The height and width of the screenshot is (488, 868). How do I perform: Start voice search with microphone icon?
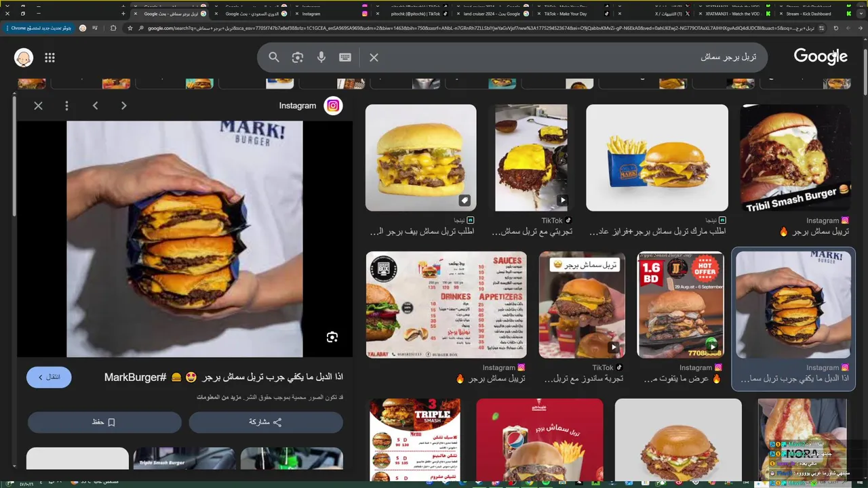321,58
